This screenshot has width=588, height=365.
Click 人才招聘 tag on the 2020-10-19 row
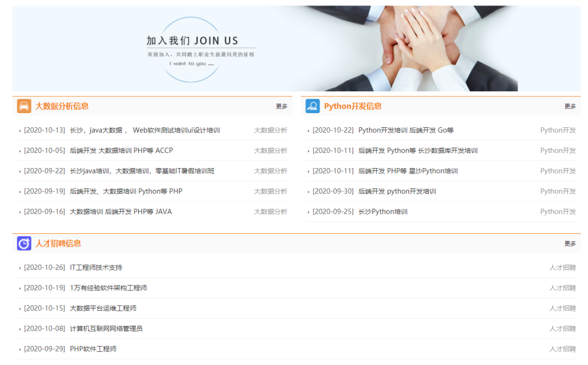(562, 288)
